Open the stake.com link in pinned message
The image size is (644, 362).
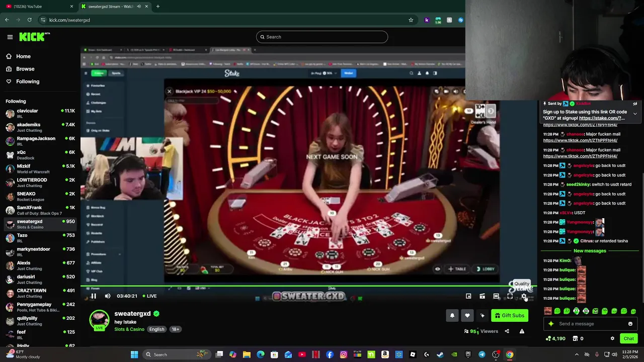click(602, 118)
